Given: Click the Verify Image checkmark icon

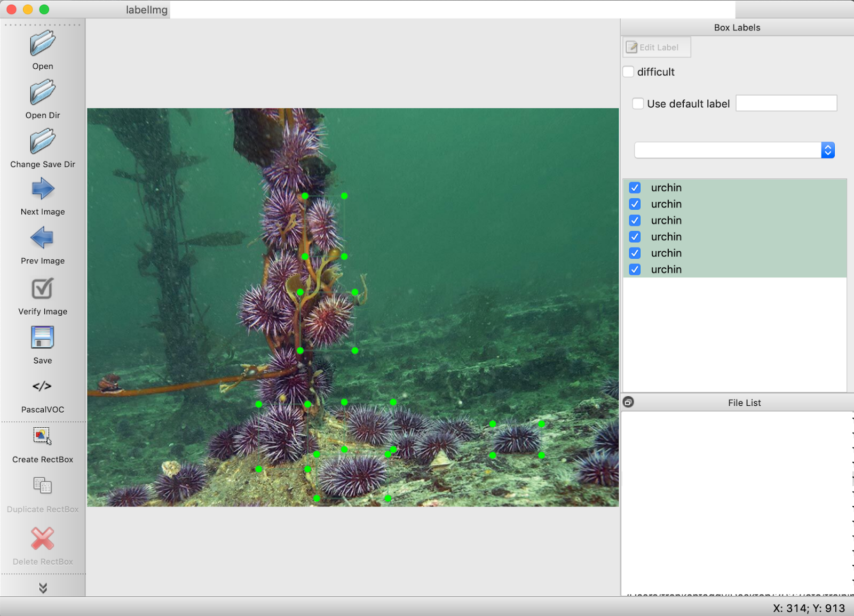Looking at the screenshot, I should click(x=43, y=289).
